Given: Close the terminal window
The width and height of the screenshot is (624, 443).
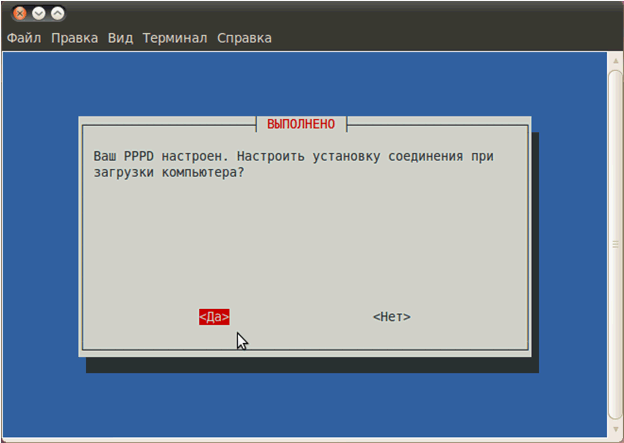Looking at the screenshot, I should pyautogui.click(x=19, y=14).
